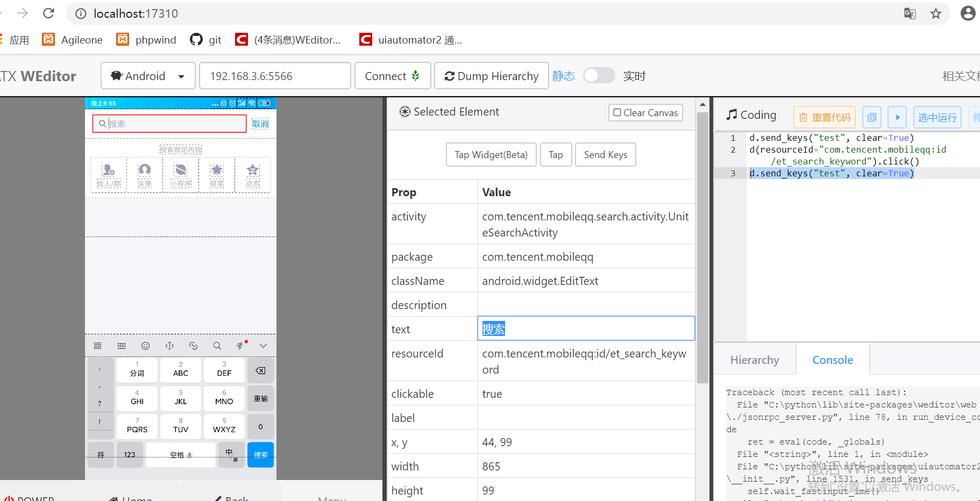Switch to the Console tab

tap(833, 360)
